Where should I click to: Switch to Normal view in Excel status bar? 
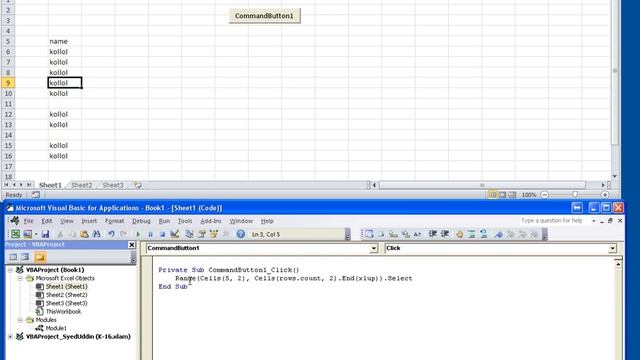493,195
